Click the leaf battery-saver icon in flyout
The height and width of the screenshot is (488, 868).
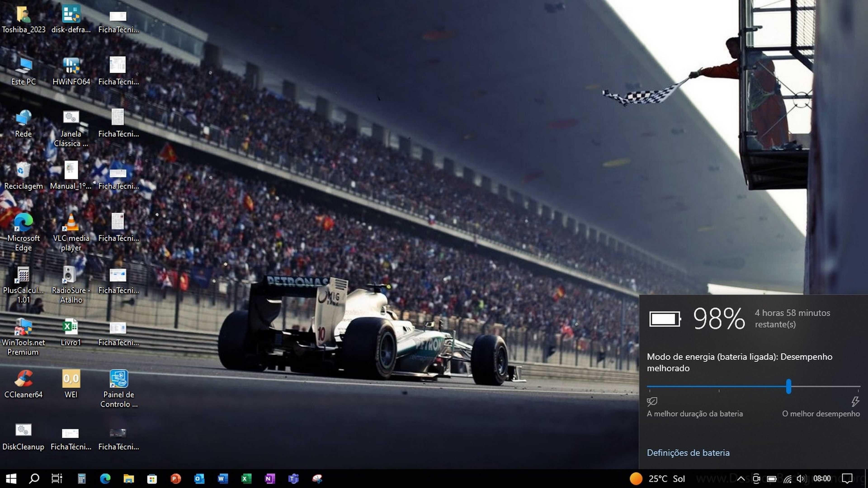(x=652, y=401)
